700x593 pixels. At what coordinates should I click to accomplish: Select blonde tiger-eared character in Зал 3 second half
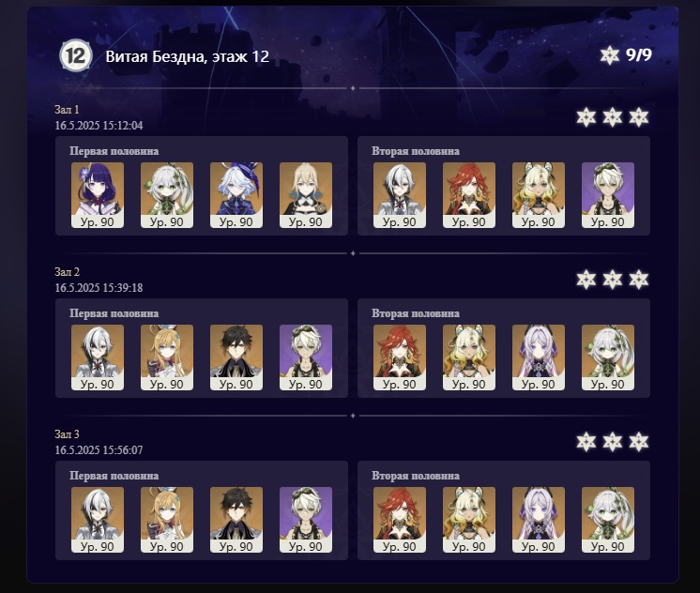[469, 520]
